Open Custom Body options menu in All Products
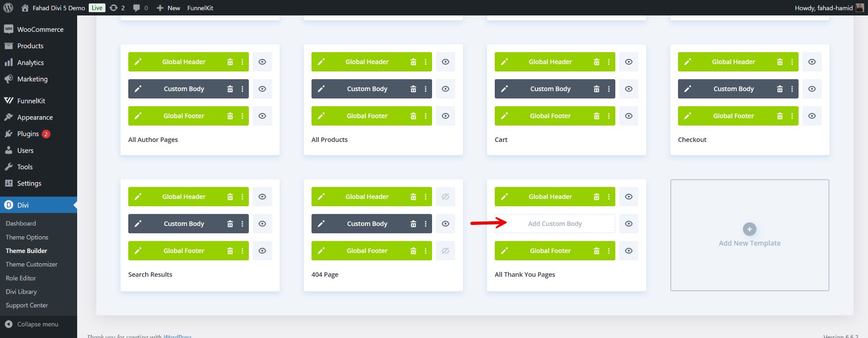The image size is (868, 338). click(425, 89)
